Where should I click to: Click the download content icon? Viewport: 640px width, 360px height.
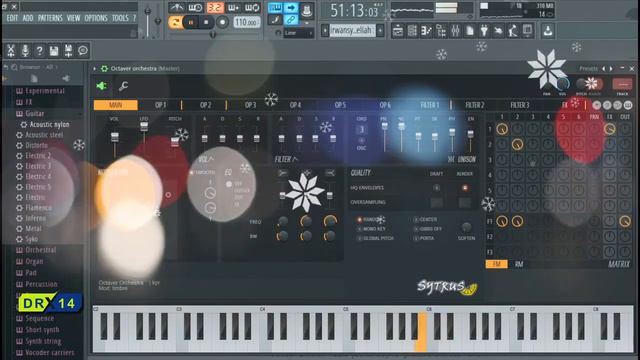[548, 31]
